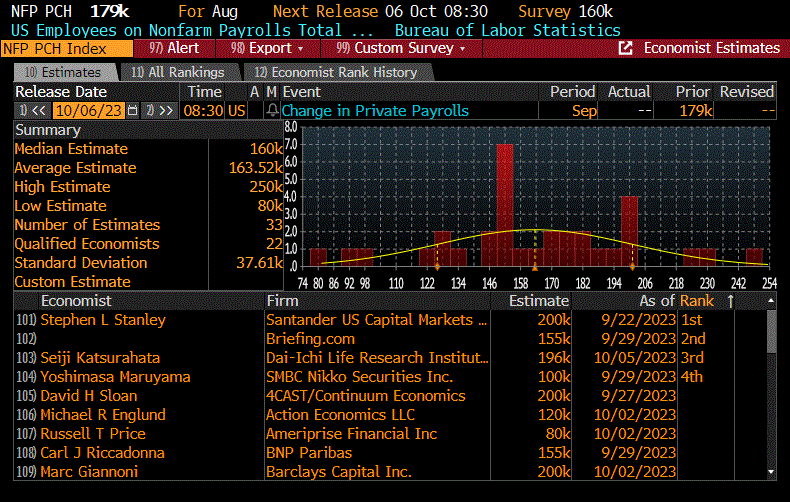Select economist Yoshimasa Maruyama

click(115, 377)
